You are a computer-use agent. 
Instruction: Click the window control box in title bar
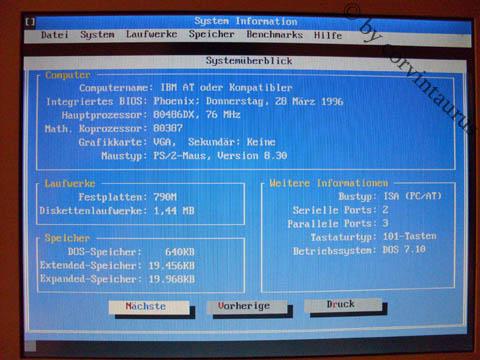[x=30, y=22]
